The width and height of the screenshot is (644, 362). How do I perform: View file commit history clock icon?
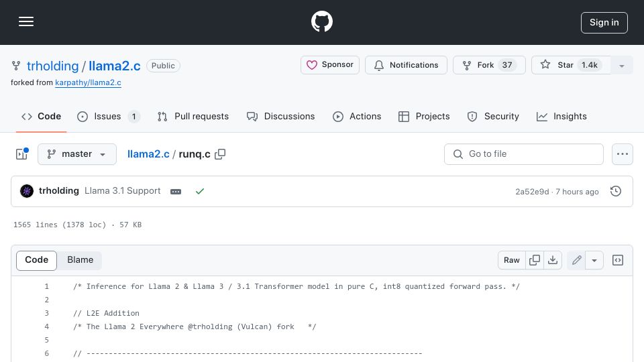(x=615, y=191)
